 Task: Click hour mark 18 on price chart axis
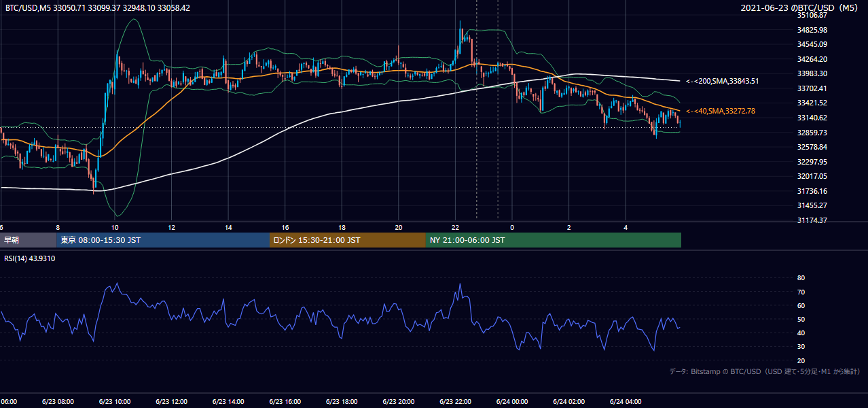(342, 227)
